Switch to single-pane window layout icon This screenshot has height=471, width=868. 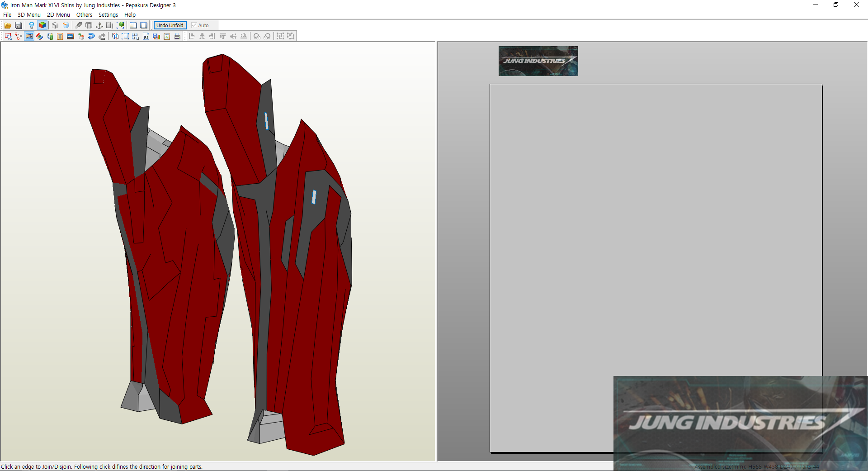(x=144, y=25)
